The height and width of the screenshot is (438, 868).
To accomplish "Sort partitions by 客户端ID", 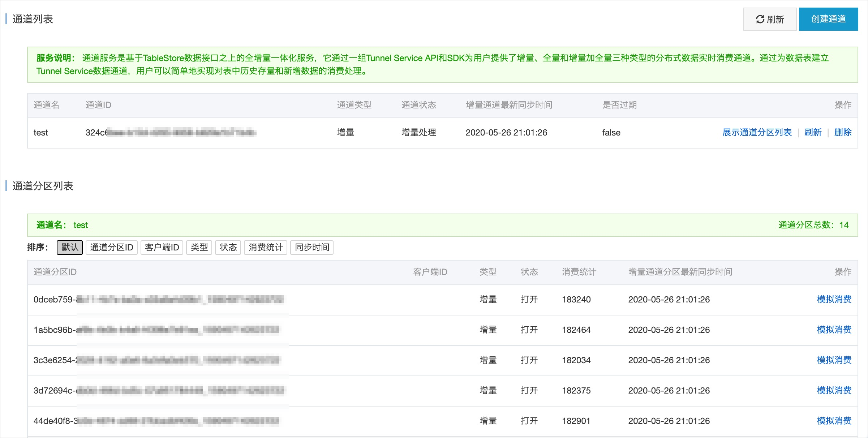I will coord(162,248).
